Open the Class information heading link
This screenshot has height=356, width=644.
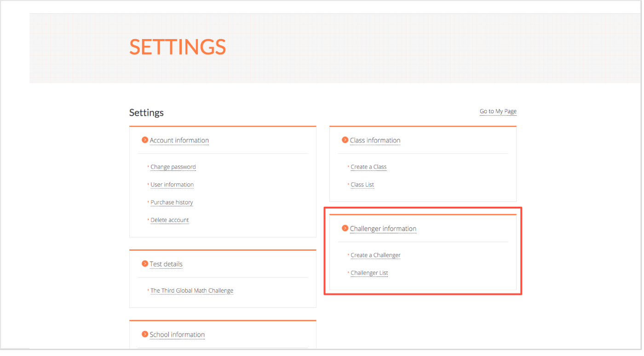375,141
